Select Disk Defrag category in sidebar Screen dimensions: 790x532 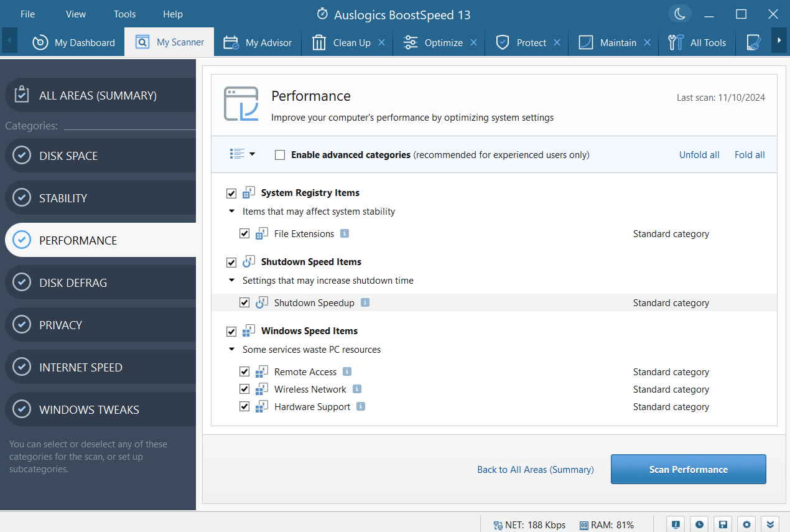point(100,282)
